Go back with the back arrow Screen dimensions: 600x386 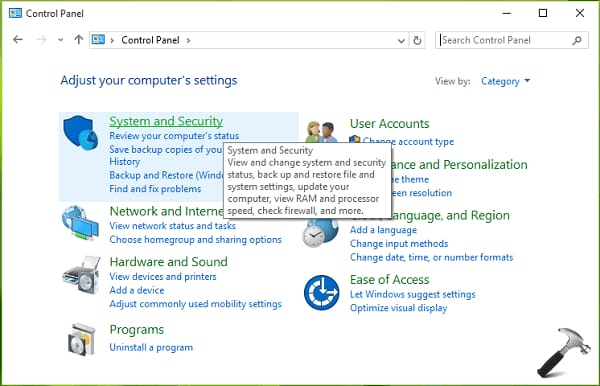point(18,40)
